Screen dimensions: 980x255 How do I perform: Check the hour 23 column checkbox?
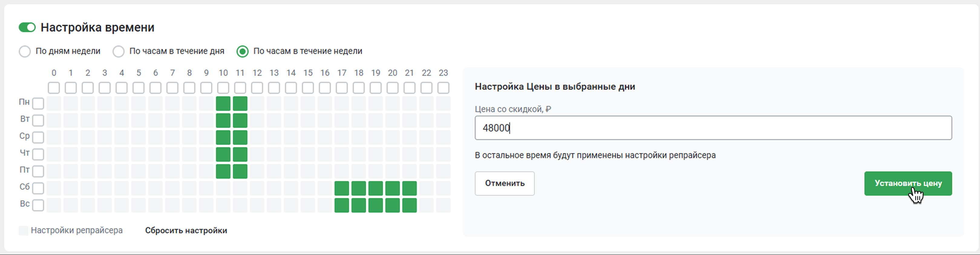click(443, 88)
